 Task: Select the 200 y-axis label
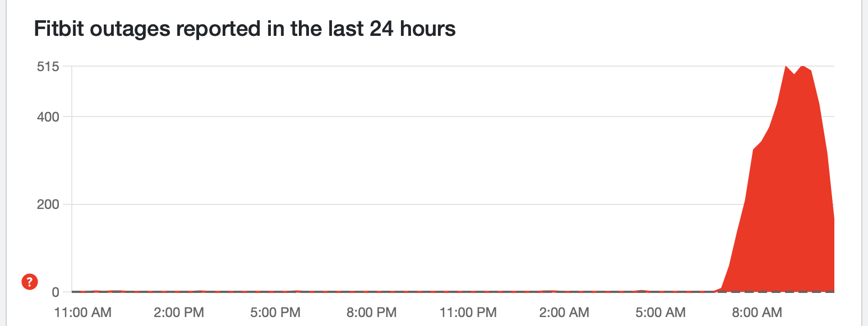pyautogui.click(x=47, y=204)
